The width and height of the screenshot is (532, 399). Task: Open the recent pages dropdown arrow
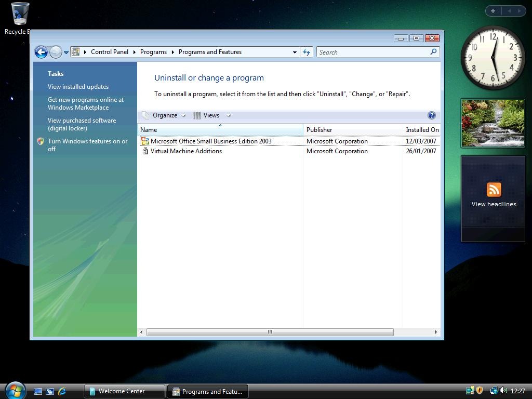point(66,52)
